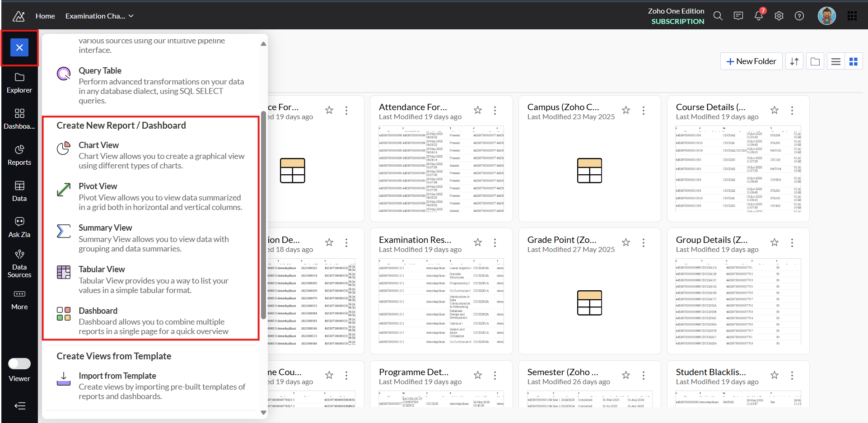Switch to grid thumbnail view
The image size is (868, 423).
[x=854, y=61]
